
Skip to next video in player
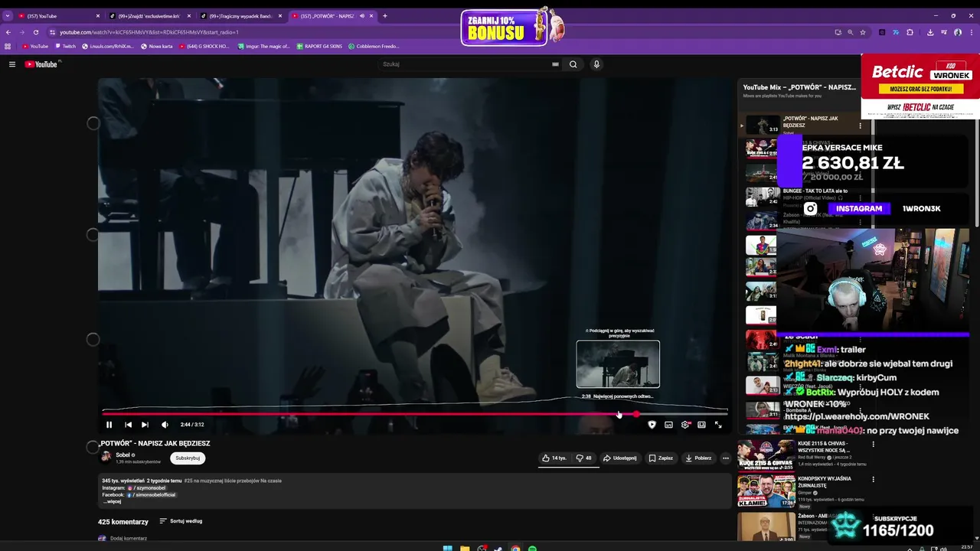pos(145,425)
